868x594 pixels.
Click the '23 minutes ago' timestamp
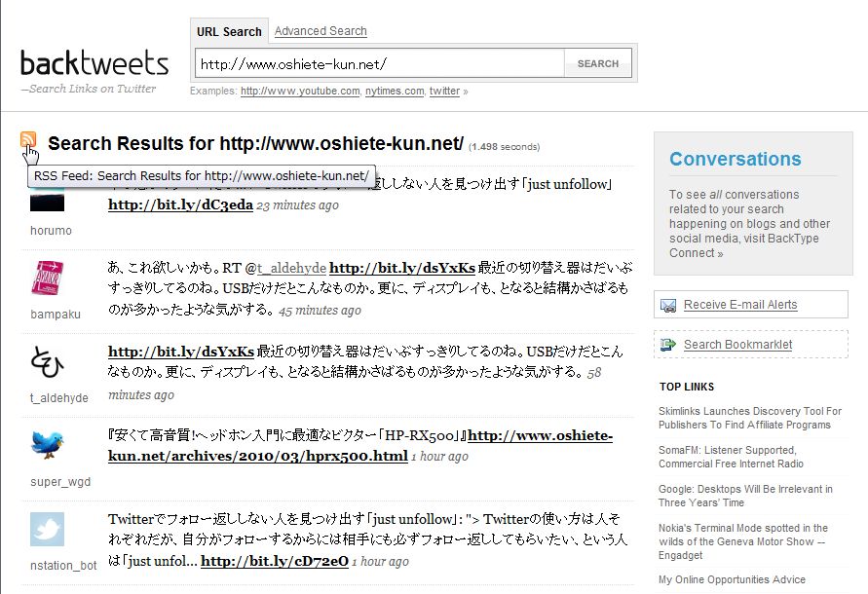tap(298, 205)
